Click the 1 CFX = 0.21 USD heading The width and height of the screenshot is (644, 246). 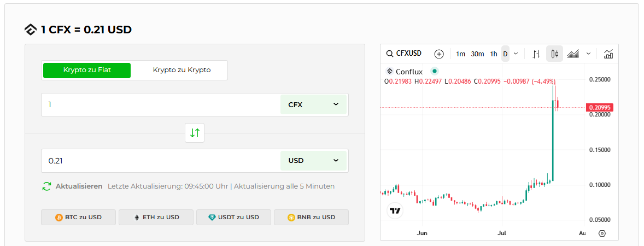click(86, 30)
